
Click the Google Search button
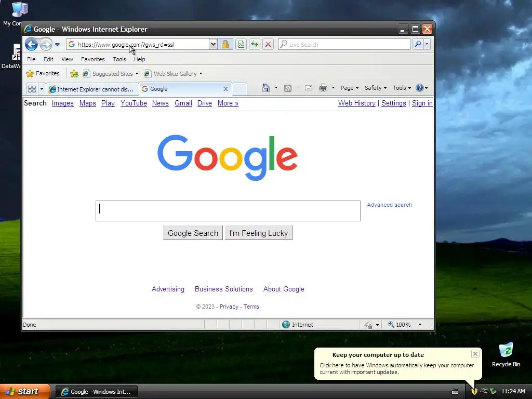coord(193,233)
